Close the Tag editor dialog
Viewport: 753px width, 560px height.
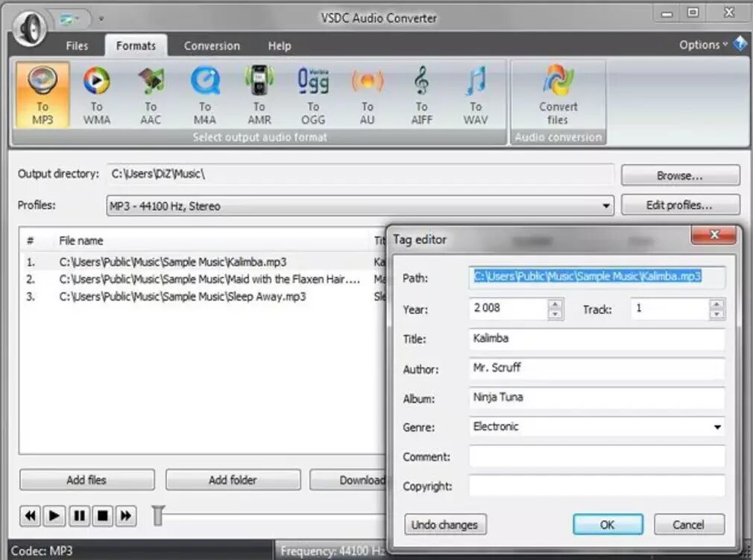713,235
